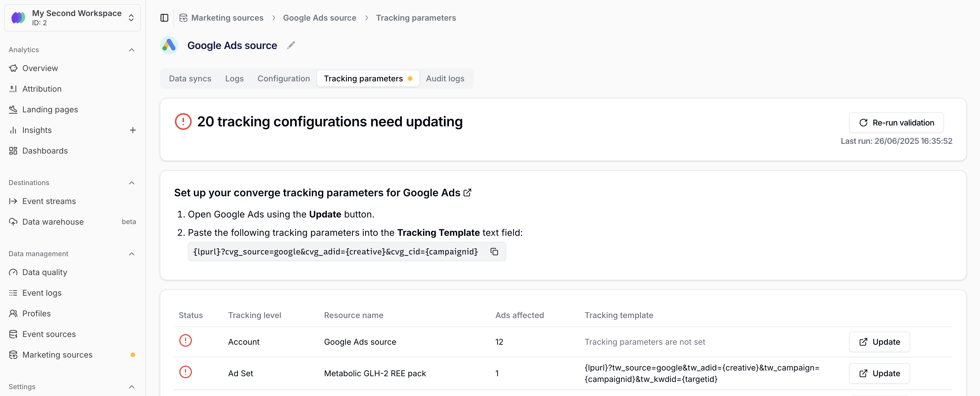Click Re-run validation button
Screen dimensions: 980x396
(896, 123)
